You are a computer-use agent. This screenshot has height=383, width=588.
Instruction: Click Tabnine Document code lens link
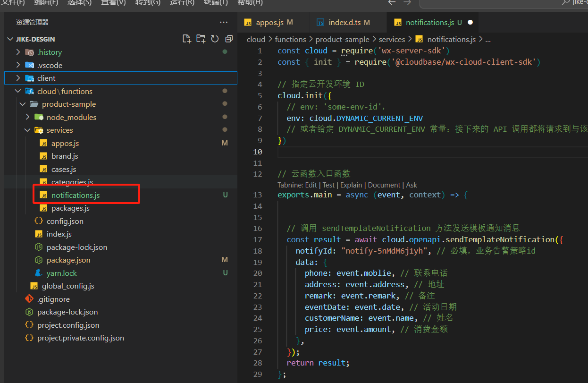(x=385, y=185)
